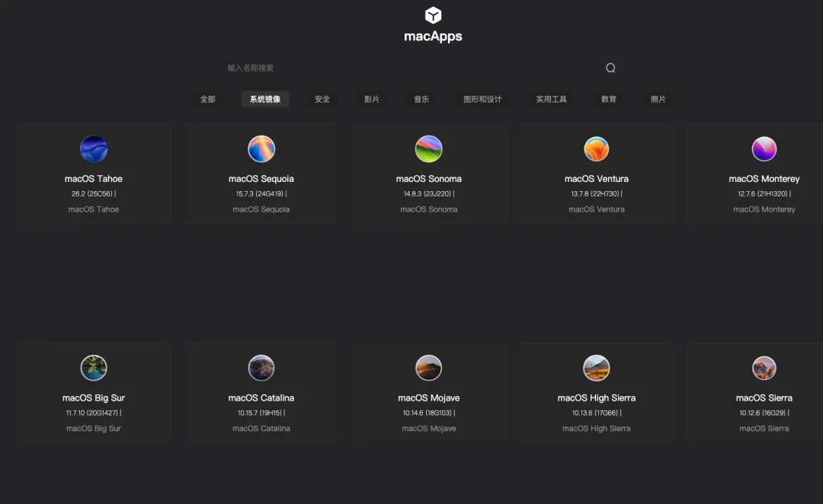This screenshot has width=823, height=504.
Task: Click the gray macOS Sierra description
Action: coord(764,429)
